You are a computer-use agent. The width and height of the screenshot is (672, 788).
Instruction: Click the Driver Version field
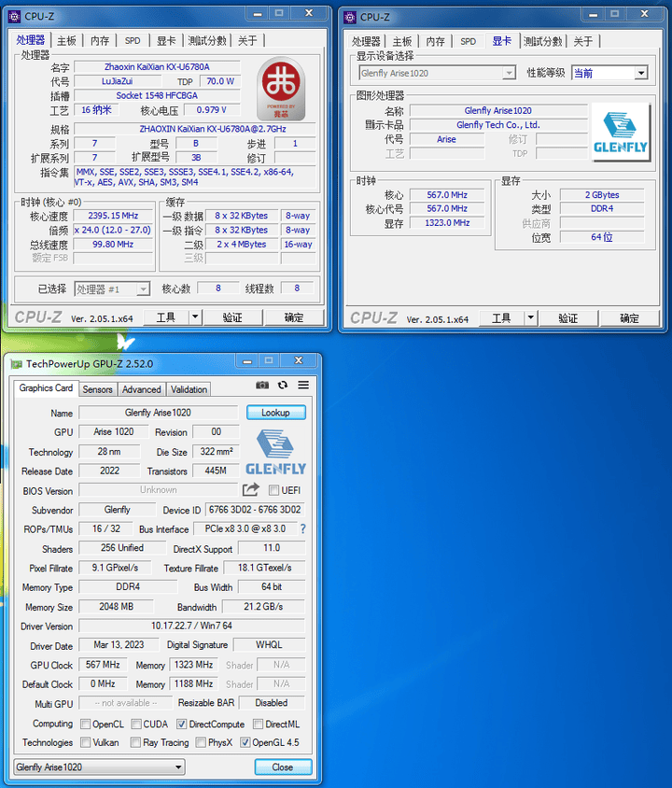pos(191,626)
